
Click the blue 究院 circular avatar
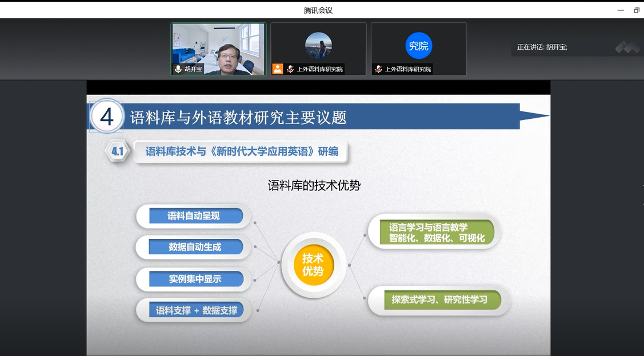click(419, 46)
